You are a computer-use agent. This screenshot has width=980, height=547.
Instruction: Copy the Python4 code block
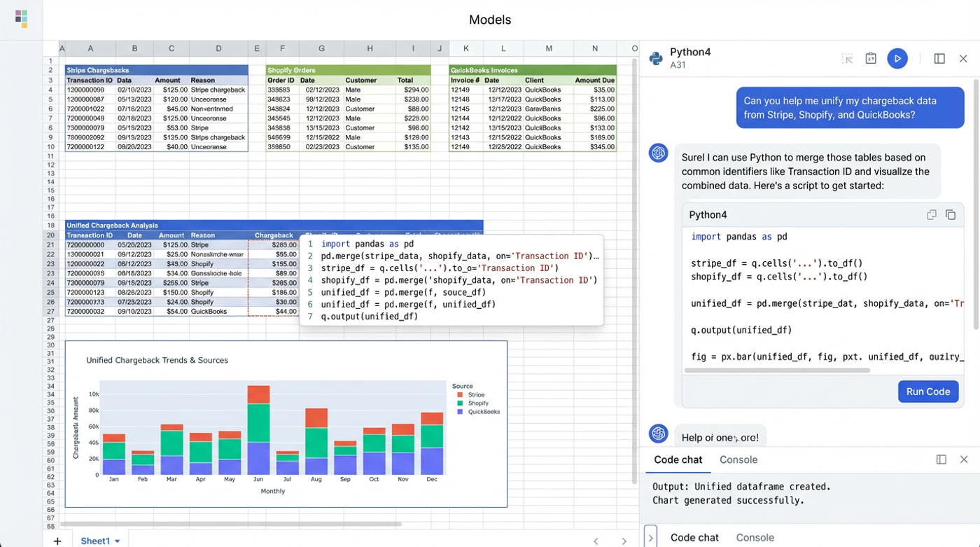tap(951, 215)
